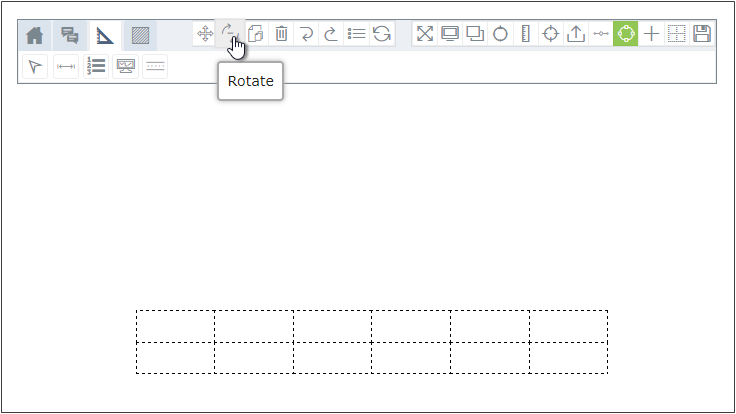Open the bulleted list icon
Screen dimensions: 736x414
(x=357, y=34)
